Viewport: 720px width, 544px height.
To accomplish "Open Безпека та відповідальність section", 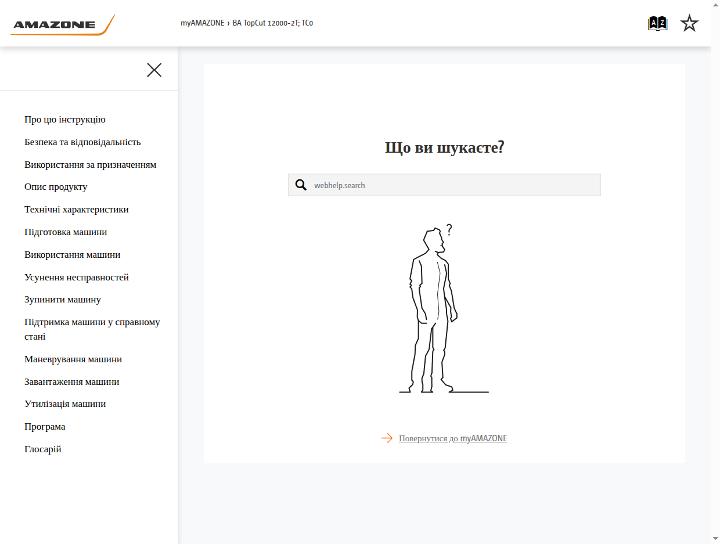I will [x=83, y=142].
